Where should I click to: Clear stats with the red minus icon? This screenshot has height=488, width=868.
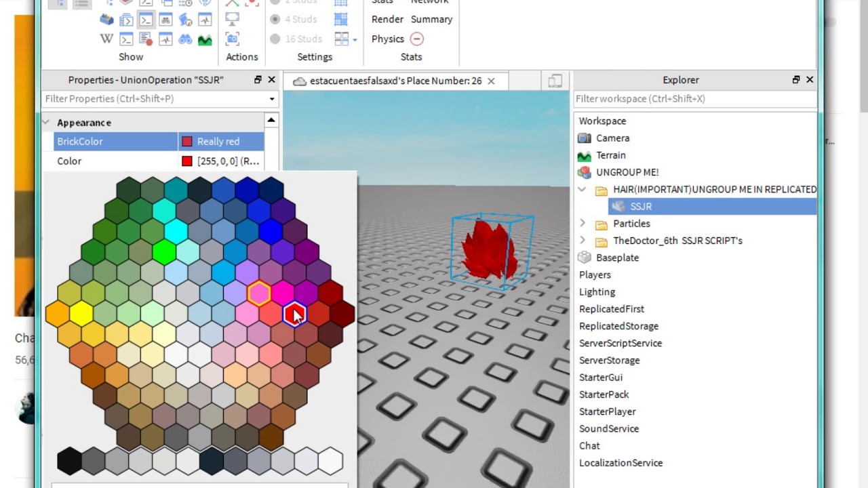pos(417,39)
